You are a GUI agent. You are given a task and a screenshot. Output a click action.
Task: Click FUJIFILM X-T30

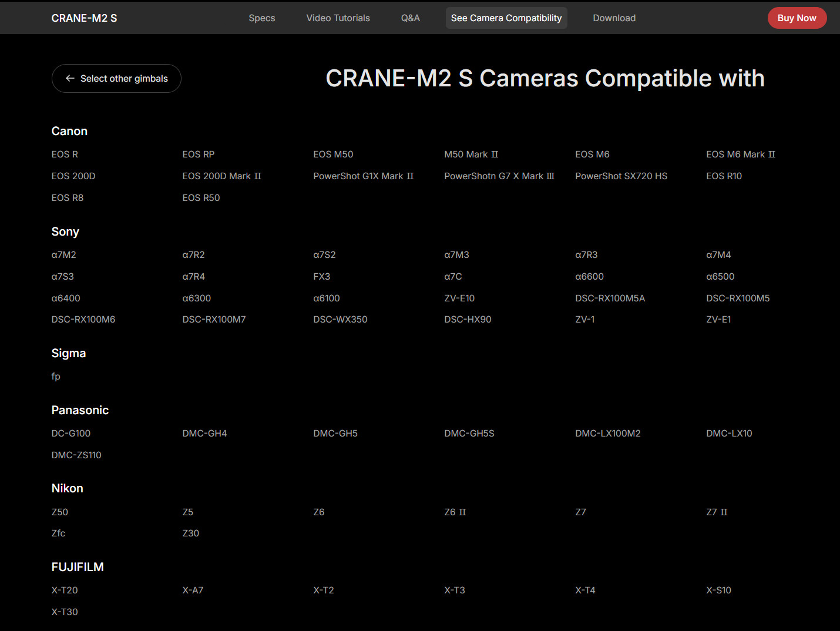click(x=65, y=612)
